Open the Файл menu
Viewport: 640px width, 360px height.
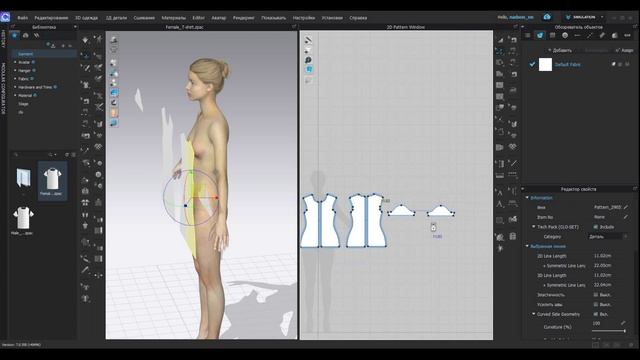tap(22, 18)
